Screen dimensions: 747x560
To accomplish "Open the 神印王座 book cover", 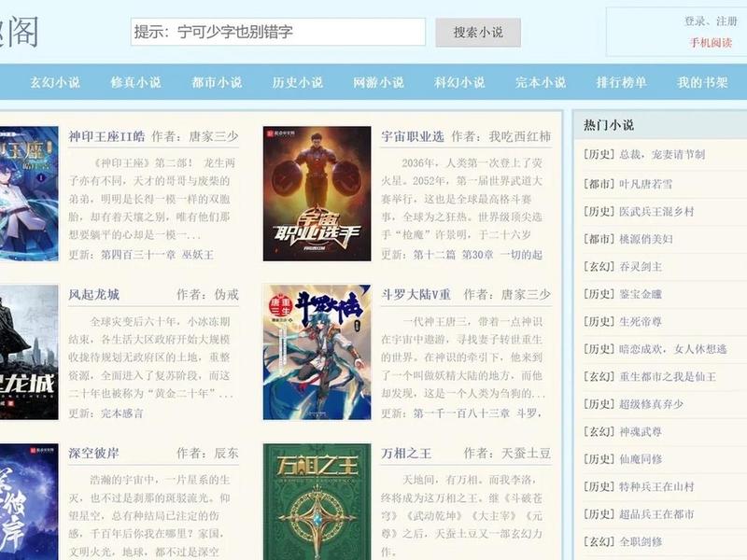I will [29, 193].
